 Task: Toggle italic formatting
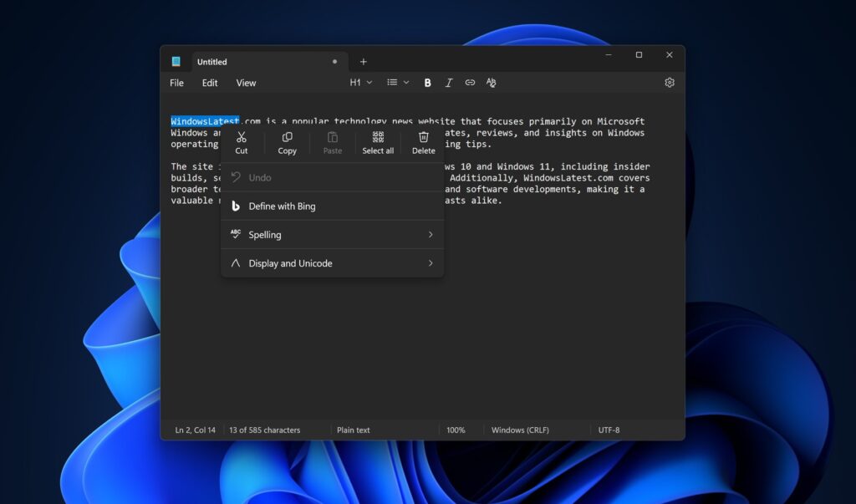449,82
